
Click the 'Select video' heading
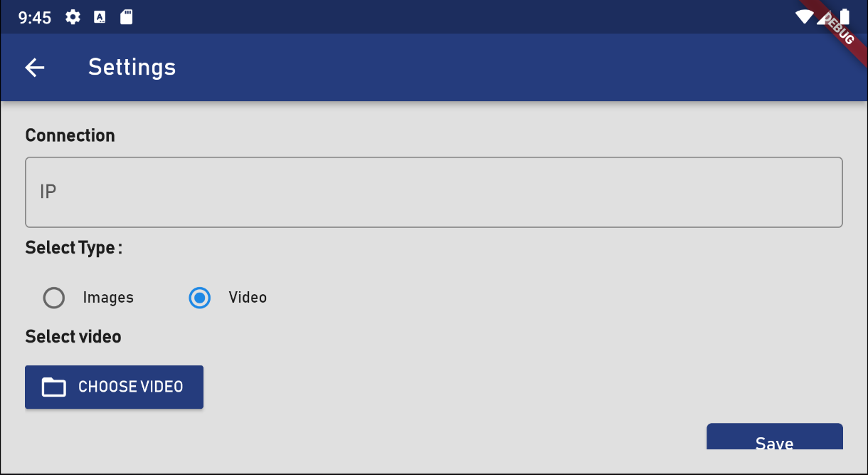(x=73, y=336)
